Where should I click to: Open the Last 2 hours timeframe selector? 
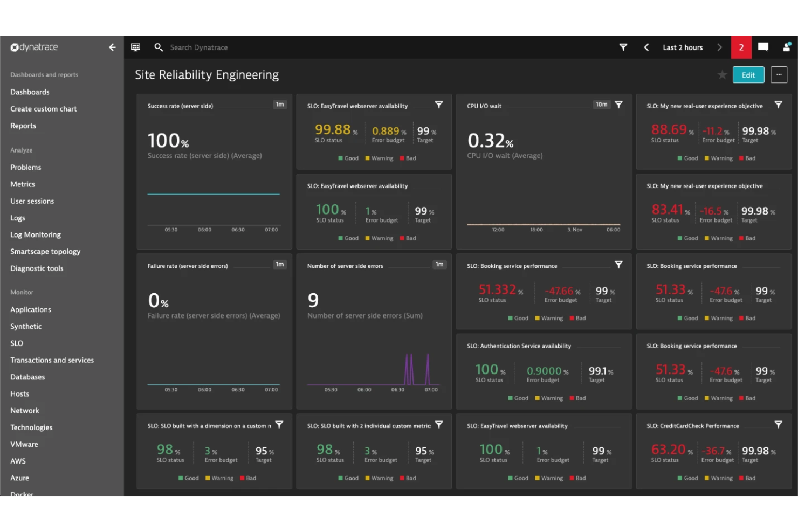(682, 47)
